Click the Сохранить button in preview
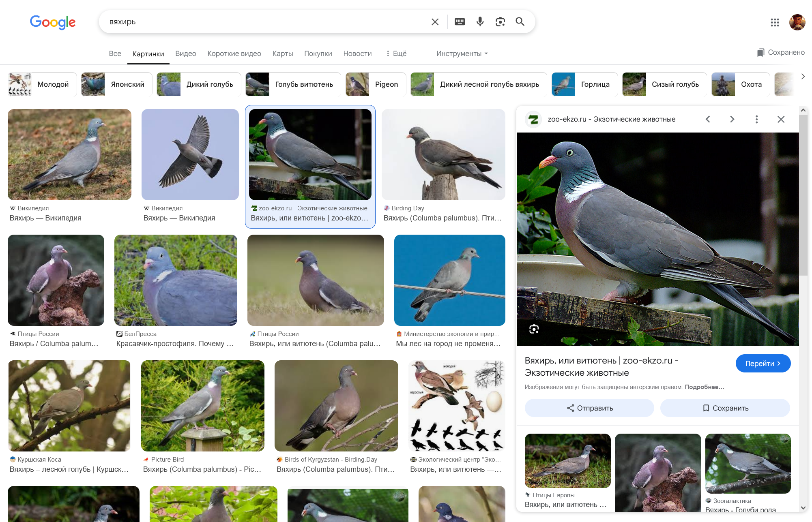 coord(725,408)
